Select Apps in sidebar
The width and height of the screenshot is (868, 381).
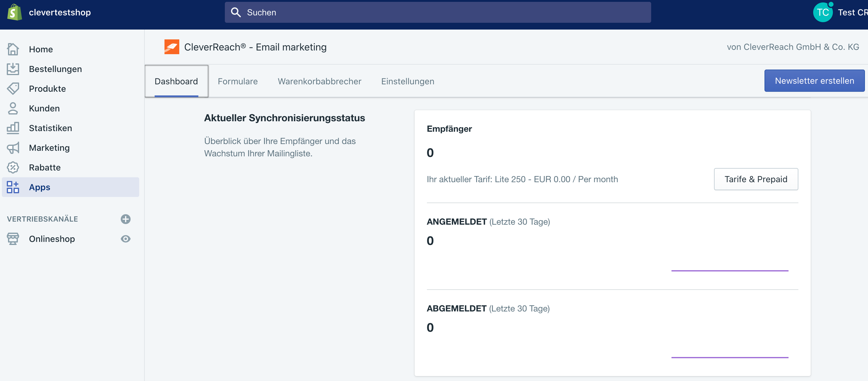click(71, 187)
